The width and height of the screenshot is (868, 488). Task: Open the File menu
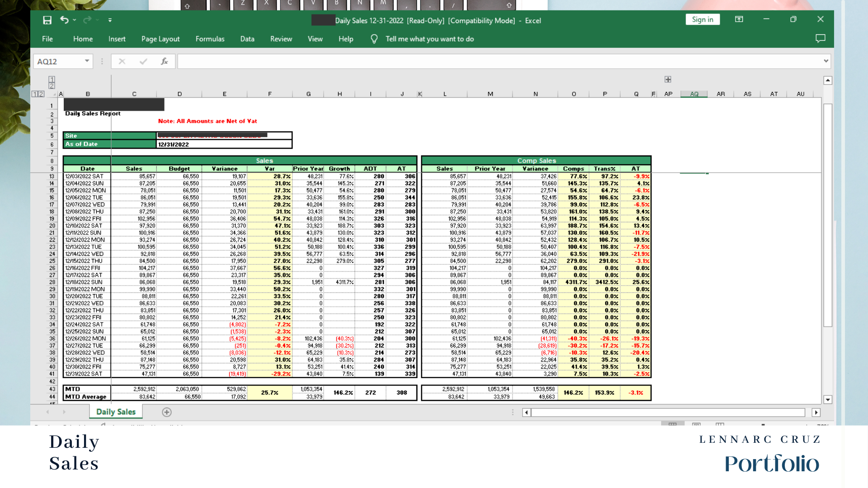tap(47, 39)
